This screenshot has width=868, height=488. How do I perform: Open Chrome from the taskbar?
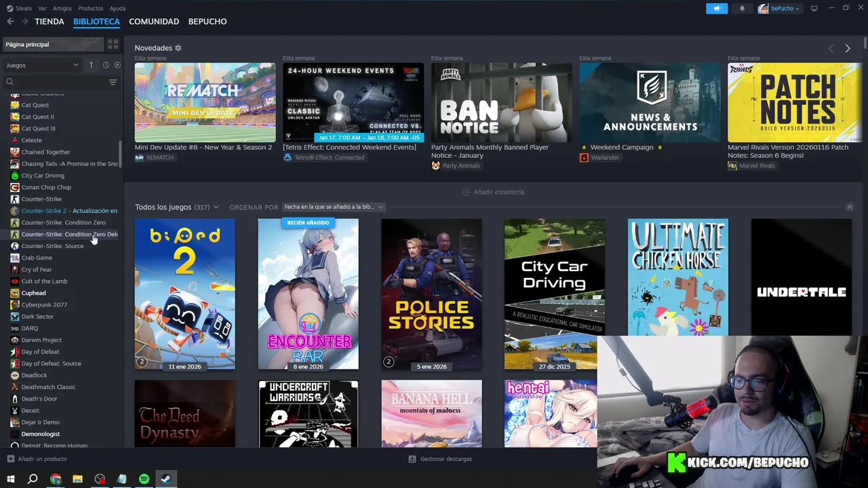[x=56, y=479]
